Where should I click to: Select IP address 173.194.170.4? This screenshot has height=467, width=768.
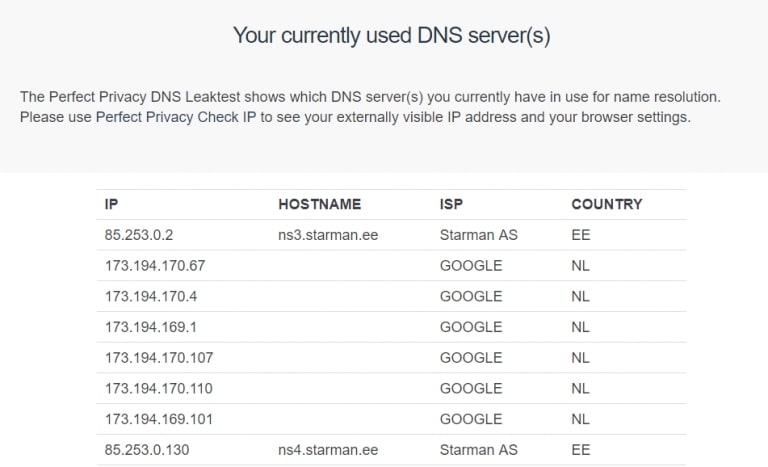point(151,296)
